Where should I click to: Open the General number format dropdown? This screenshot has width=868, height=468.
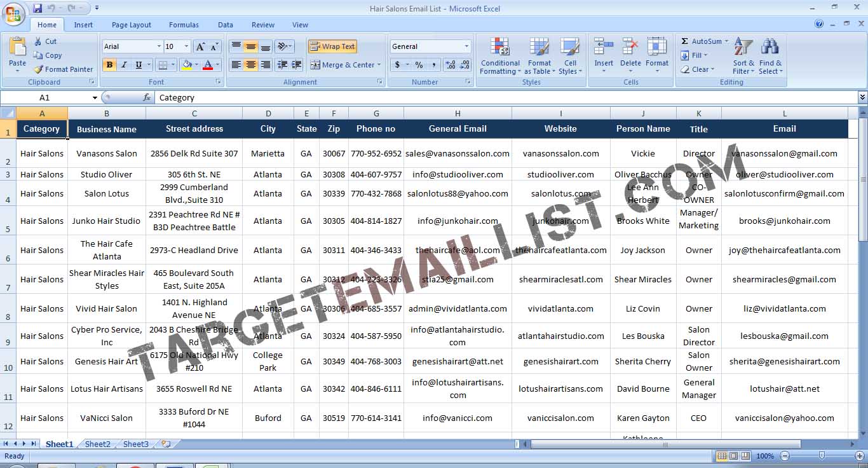466,46
